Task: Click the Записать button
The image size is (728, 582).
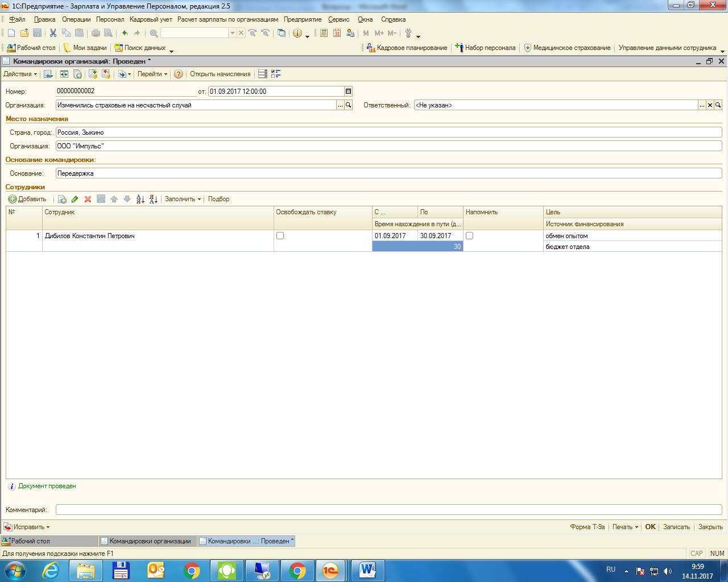Action: pos(676,527)
